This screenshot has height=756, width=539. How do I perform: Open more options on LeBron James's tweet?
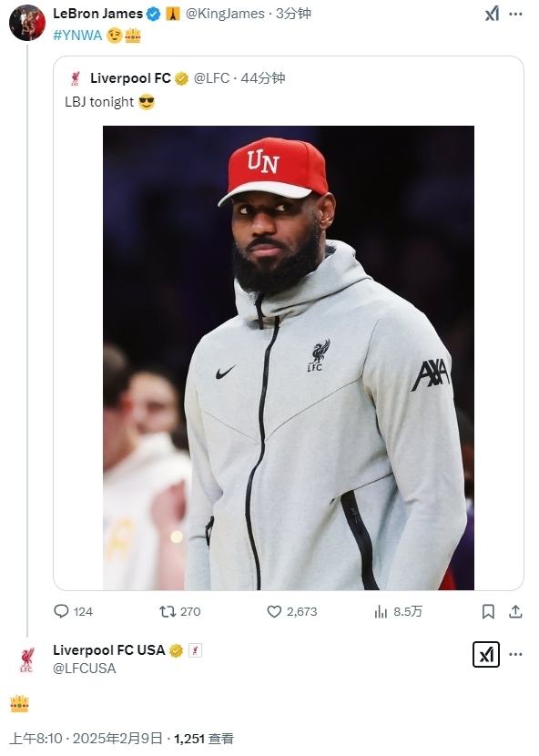point(516,14)
